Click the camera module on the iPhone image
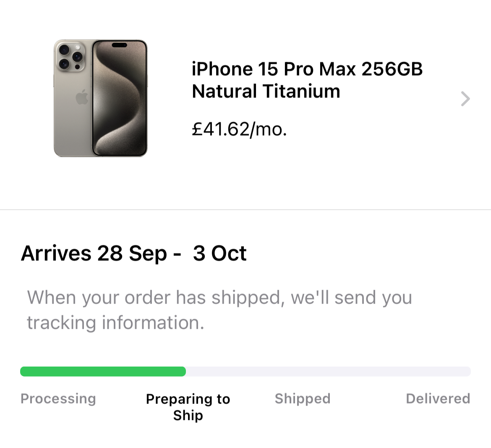 click(x=71, y=57)
